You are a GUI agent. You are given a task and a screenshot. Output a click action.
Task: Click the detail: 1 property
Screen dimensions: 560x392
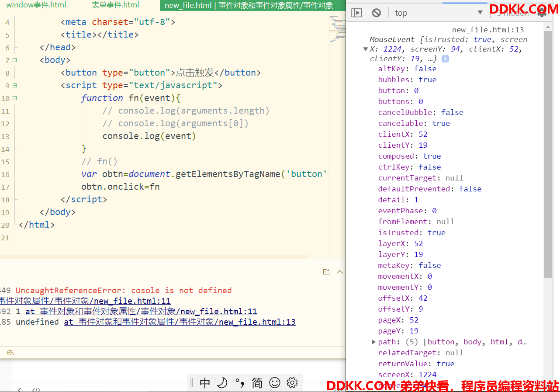click(398, 200)
